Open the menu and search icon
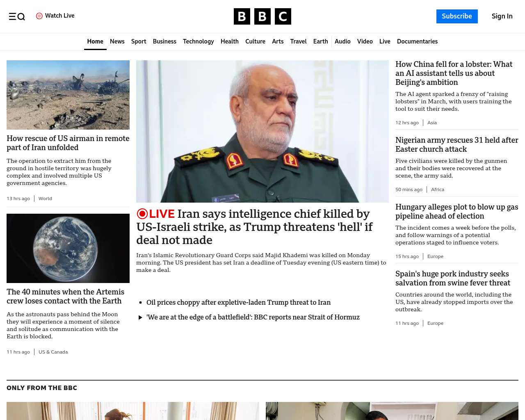 pos(17,16)
